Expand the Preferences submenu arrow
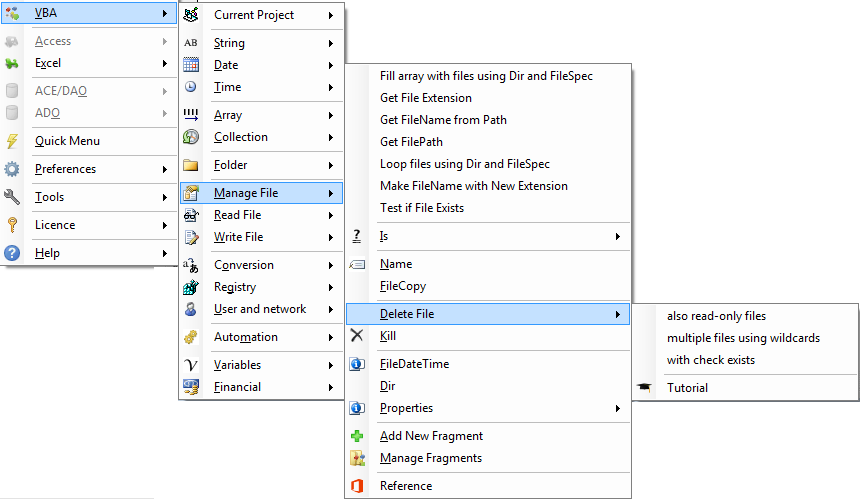The height and width of the screenshot is (499, 860). pos(165,169)
